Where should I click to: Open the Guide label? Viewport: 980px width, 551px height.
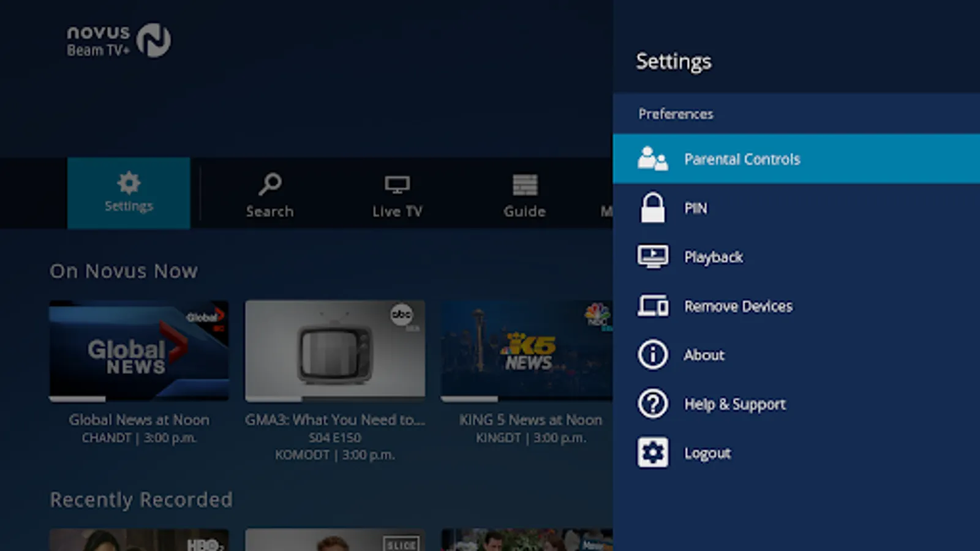[525, 211]
